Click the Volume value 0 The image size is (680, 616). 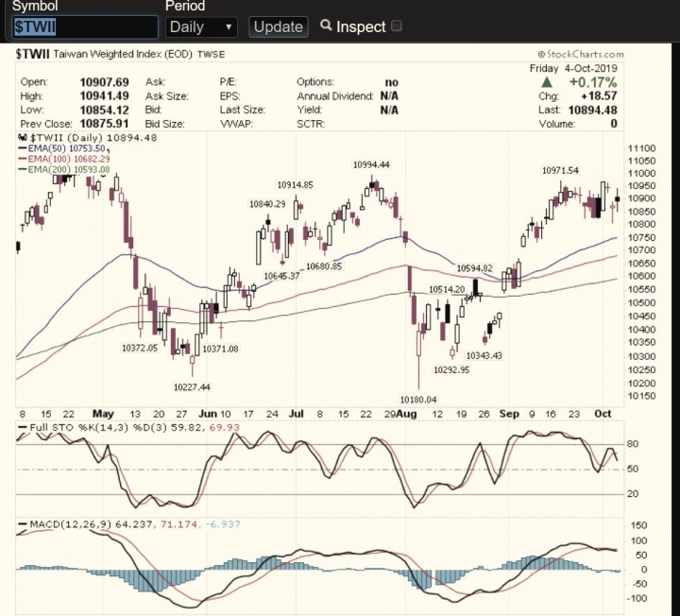point(614,124)
